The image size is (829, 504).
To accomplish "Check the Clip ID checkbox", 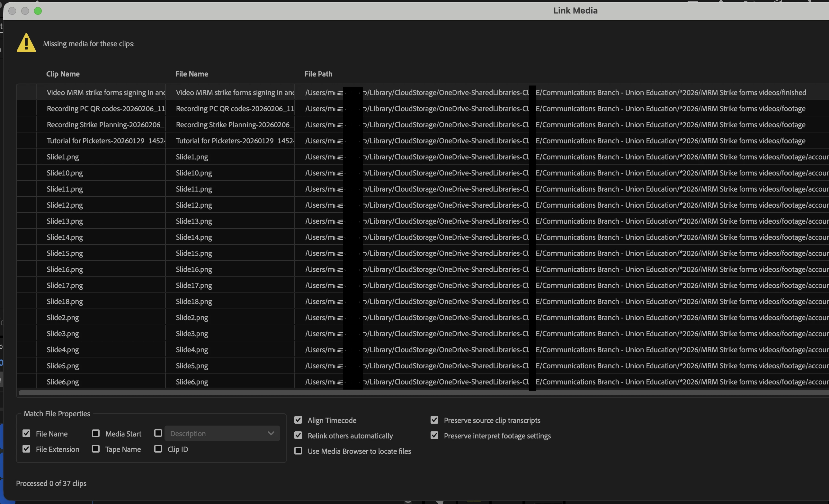I will [x=158, y=449].
